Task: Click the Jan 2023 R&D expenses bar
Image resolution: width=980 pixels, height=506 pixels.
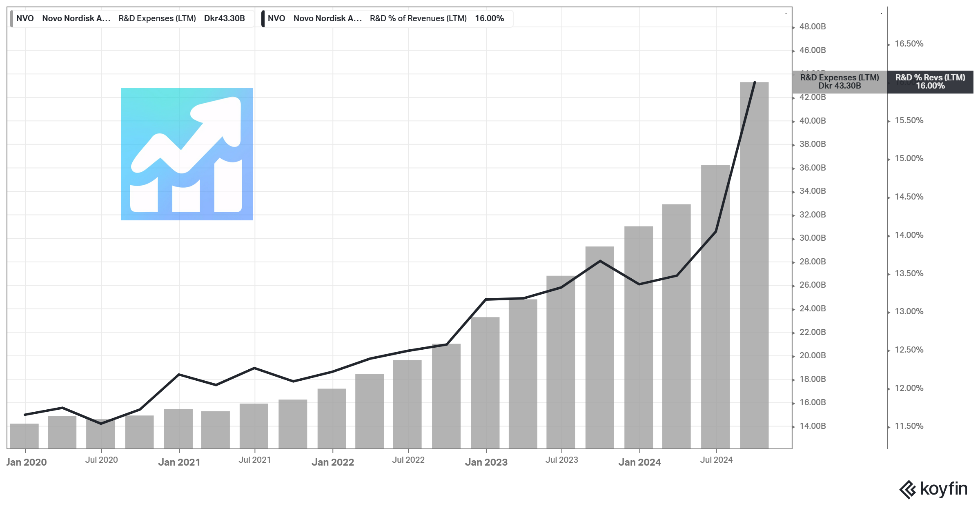Action: tap(485, 383)
